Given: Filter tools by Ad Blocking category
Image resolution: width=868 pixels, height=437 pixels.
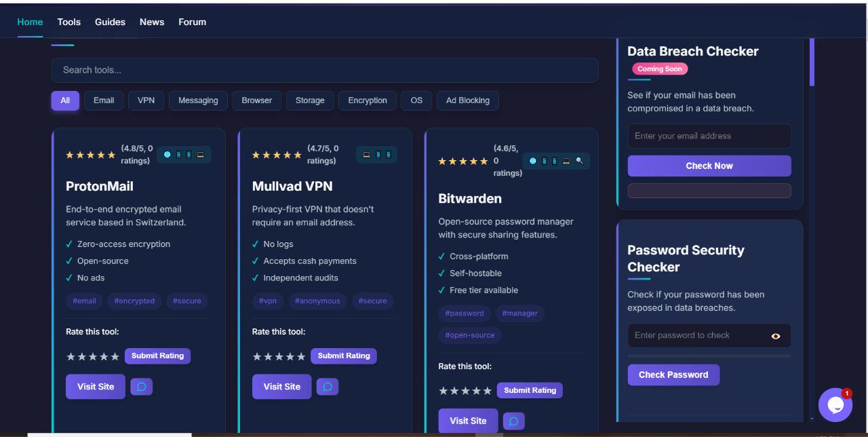Looking at the screenshot, I should click(x=468, y=100).
